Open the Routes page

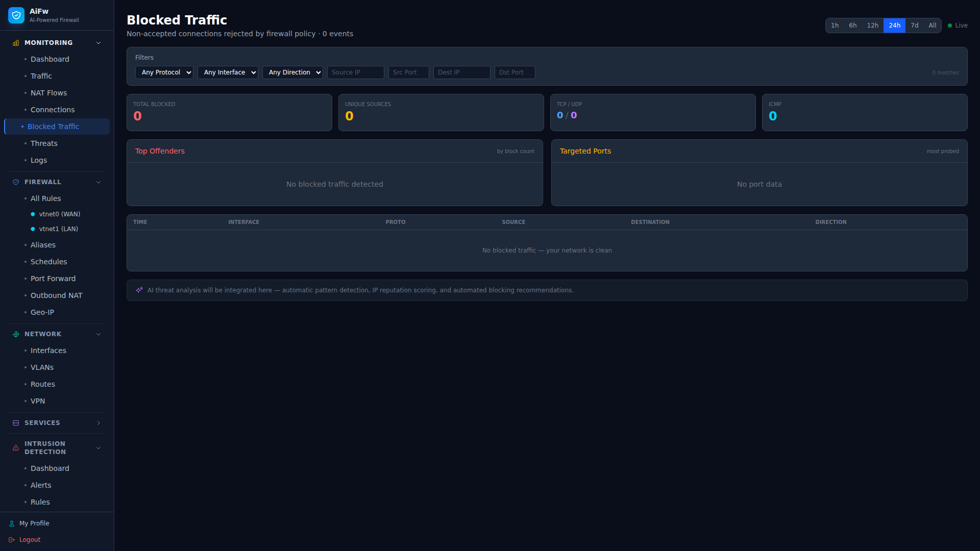[57, 384]
